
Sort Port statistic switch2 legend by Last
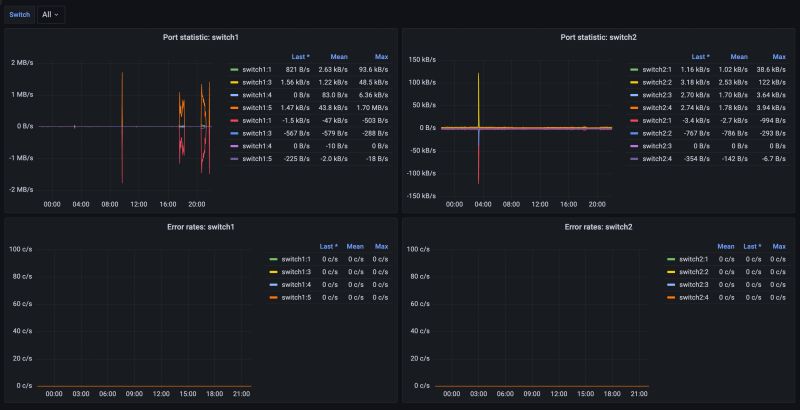point(701,57)
